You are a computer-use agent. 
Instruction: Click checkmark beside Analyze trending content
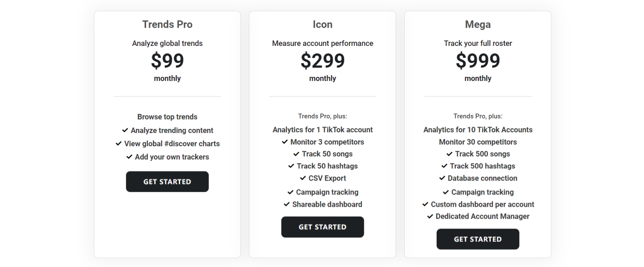point(125,130)
